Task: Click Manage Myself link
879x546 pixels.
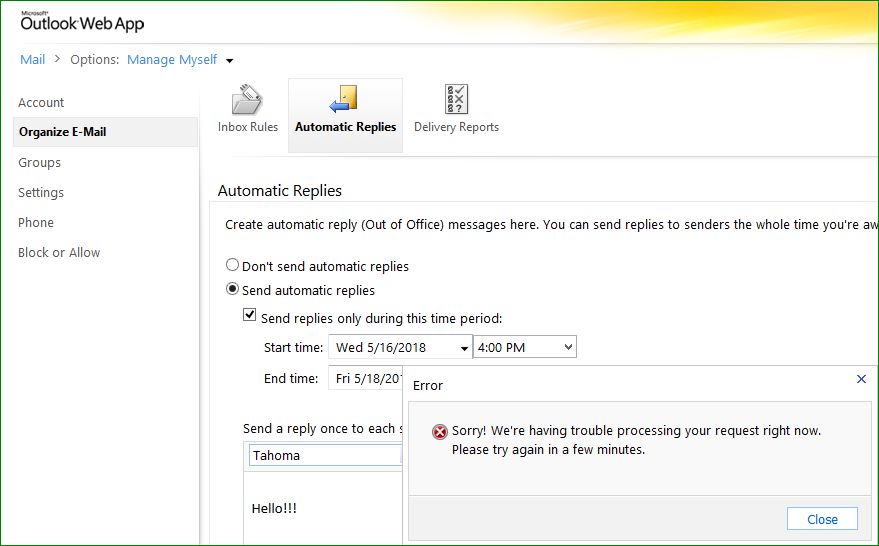Action: (172, 59)
